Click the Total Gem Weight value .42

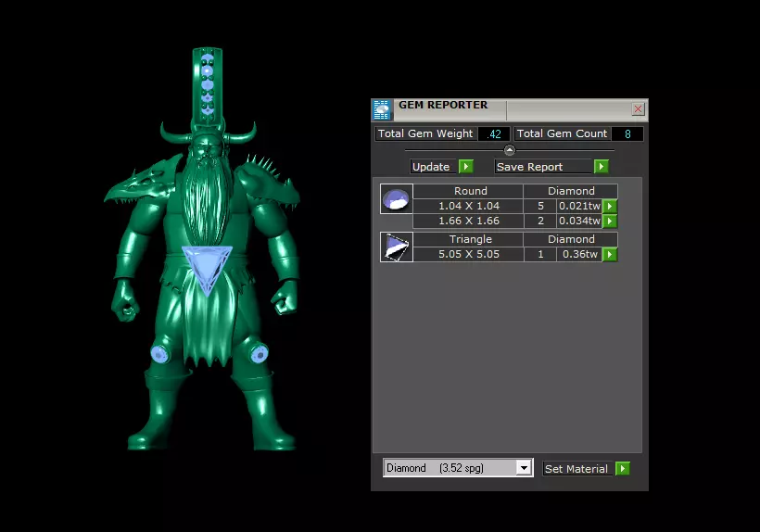coord(494,133)
